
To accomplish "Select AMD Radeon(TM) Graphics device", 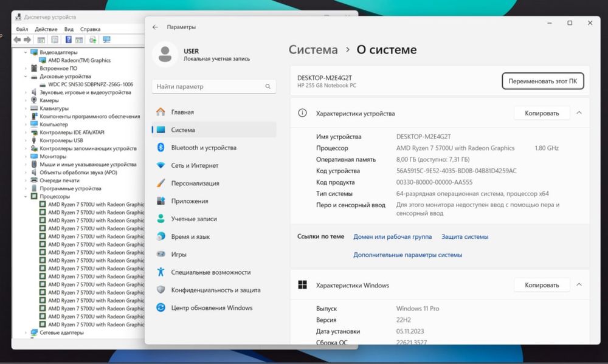I will tap(79, 61).
